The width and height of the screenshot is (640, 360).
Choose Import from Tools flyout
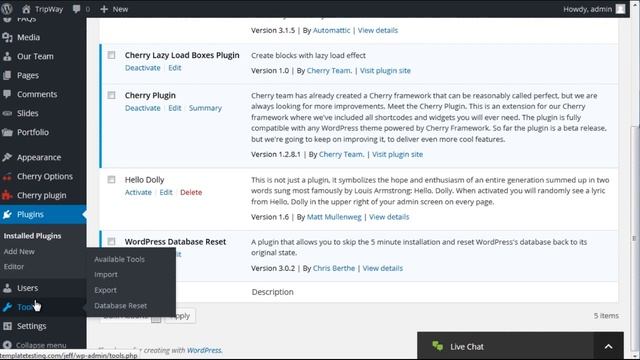tap(106, 275)
